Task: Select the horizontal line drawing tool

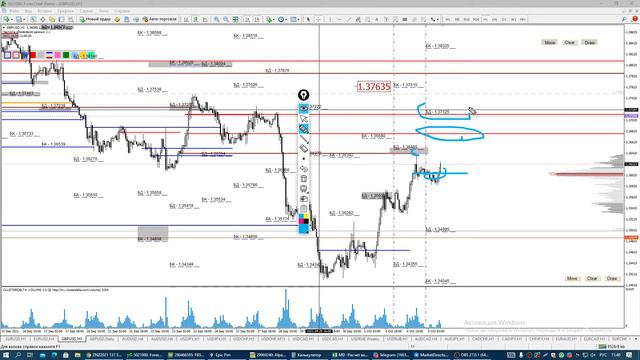Action: [x=340, y=19]
